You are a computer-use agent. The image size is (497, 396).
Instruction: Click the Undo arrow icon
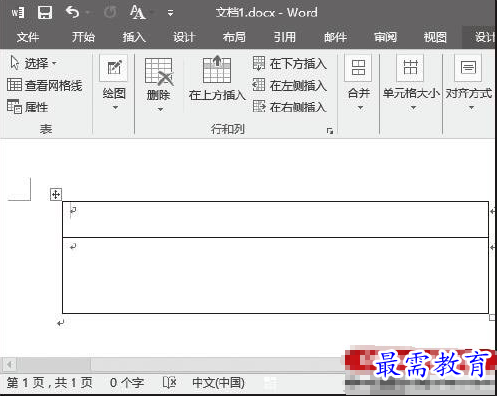[73, 12]
